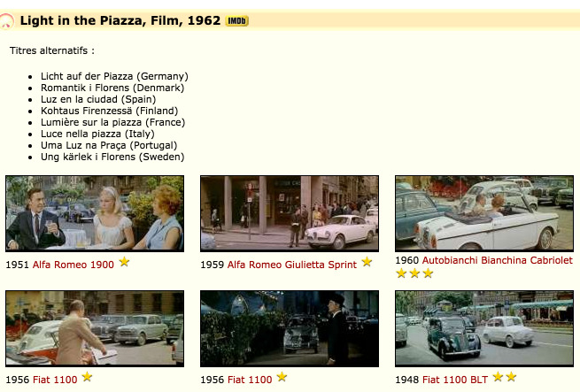Screen dimensions: 580x392
Task: Open the Fiat 1100 link under the night scene
Action: click(x=250, y=380)
